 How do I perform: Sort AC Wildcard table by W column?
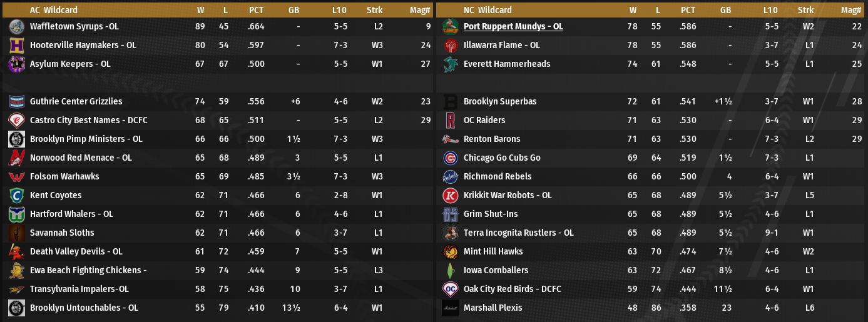tap(200, 10)
